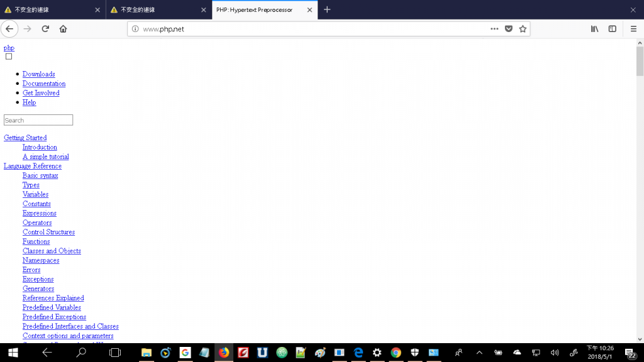Go to the Firefox home page icon
The height and width of the screenshot is (362, 644).
63,29
